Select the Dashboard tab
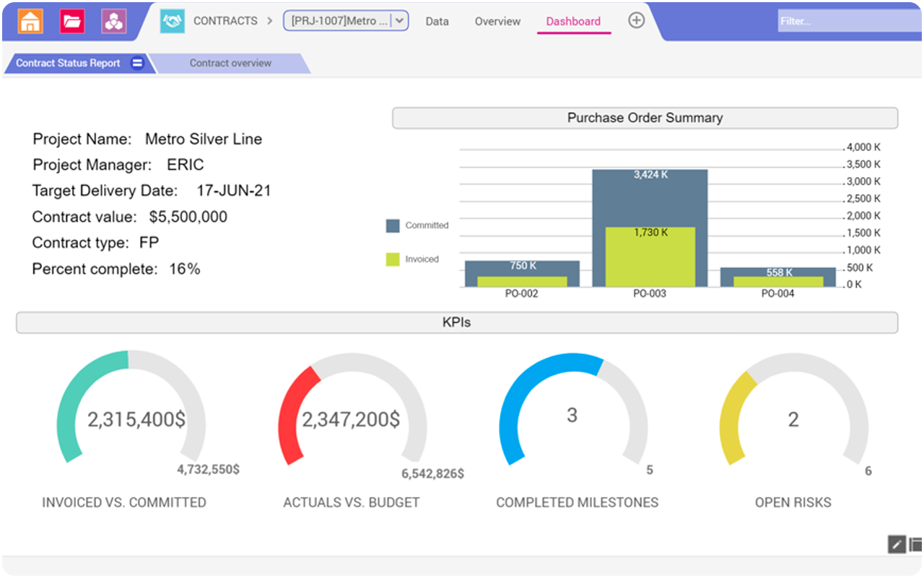This screenshot has height=578, width=924. [x=573, y=22]
